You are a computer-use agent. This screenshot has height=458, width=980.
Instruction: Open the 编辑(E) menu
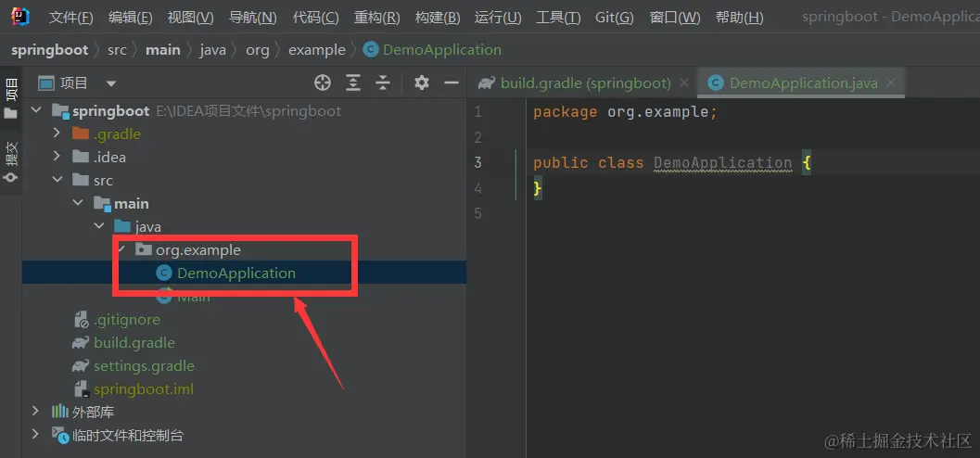(x=130, y=18)
